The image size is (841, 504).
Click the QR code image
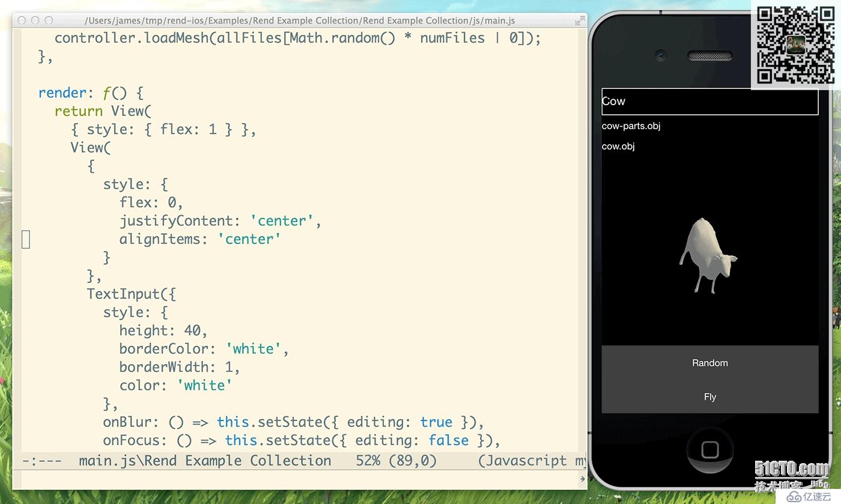tap(796, 45)
